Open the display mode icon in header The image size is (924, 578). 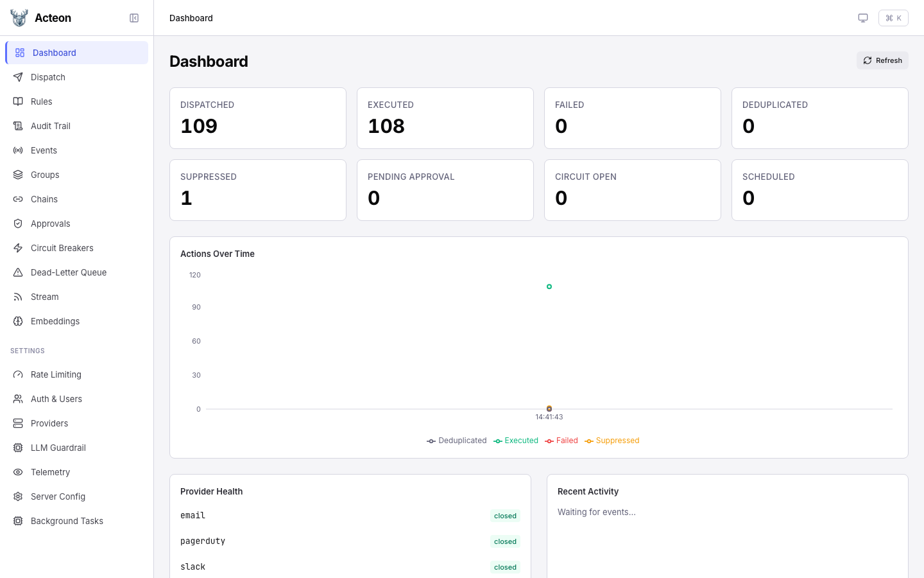point(863,18)
